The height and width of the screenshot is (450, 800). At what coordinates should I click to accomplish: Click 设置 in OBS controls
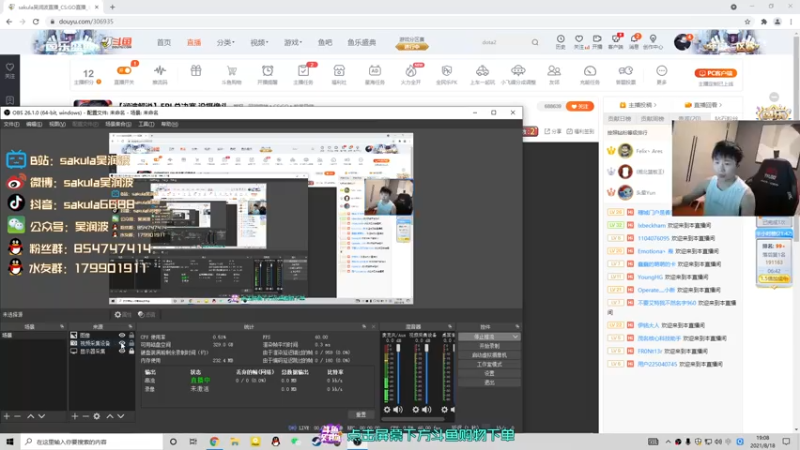coord(489,373)
